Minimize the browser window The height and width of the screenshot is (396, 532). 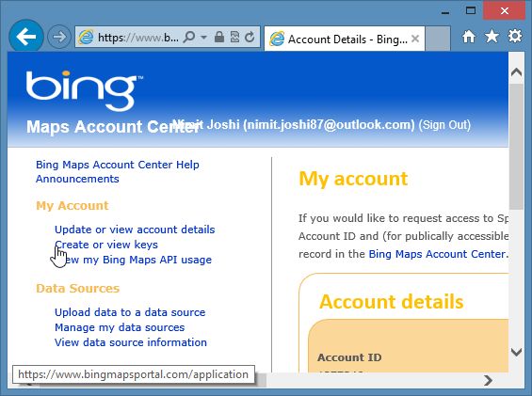[445, 12]
